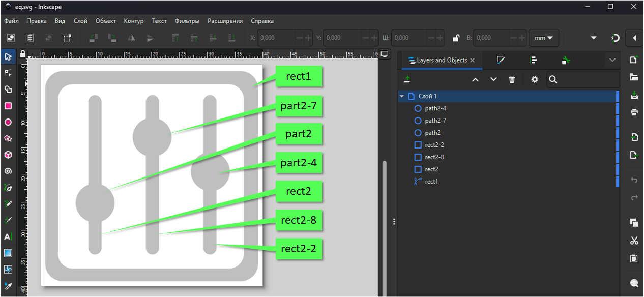Open Layers panel settings gear
644x297 pixels.
[535, 79]
